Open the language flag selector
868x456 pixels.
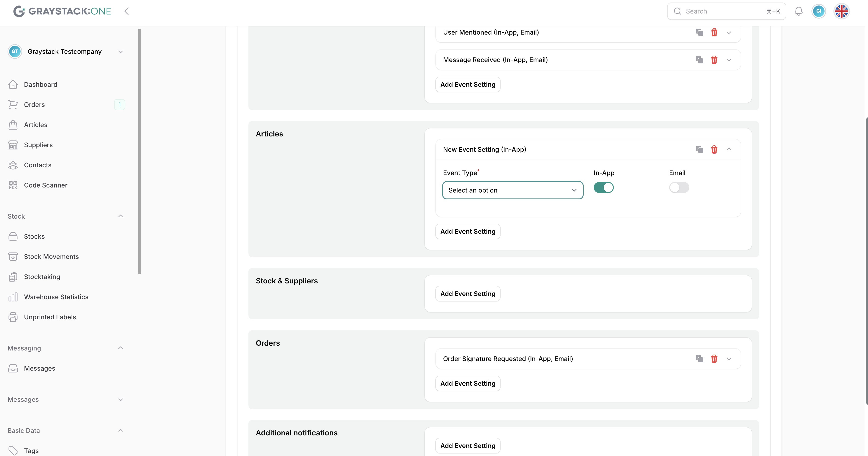coord(841,11)
